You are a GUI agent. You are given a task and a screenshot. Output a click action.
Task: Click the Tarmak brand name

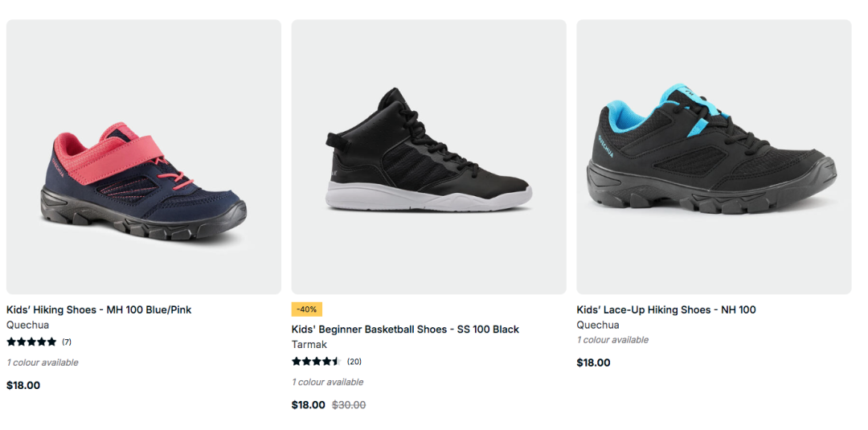click(x=309, y=345)
